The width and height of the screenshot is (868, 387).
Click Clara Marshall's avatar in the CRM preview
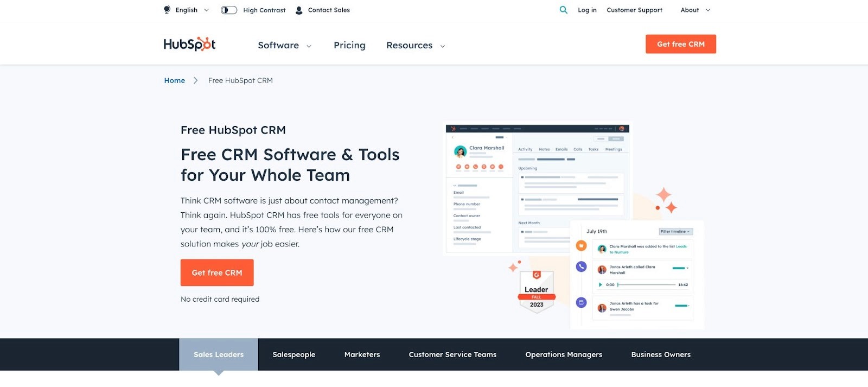click(460, 151)
